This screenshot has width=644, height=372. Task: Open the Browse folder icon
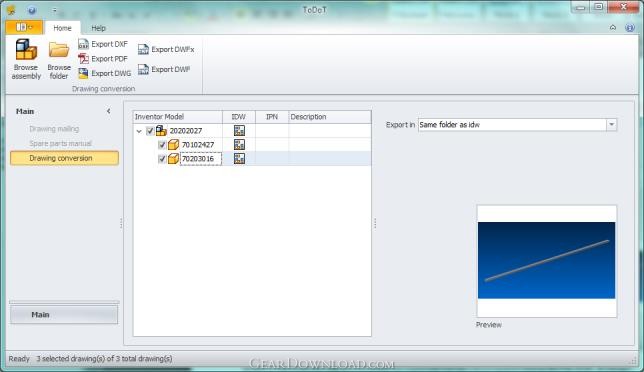(59, 50)
